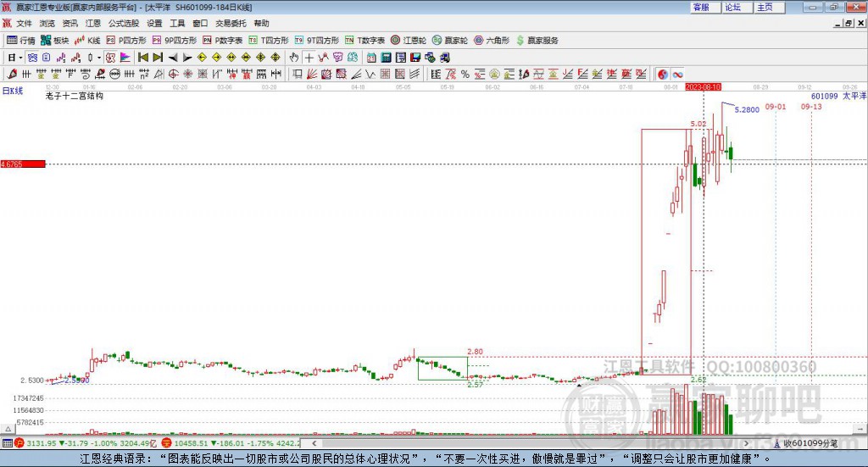Viewport: 868px width, 467px height.
Task: Switch to K线 chart view
Action: (87, 41)
